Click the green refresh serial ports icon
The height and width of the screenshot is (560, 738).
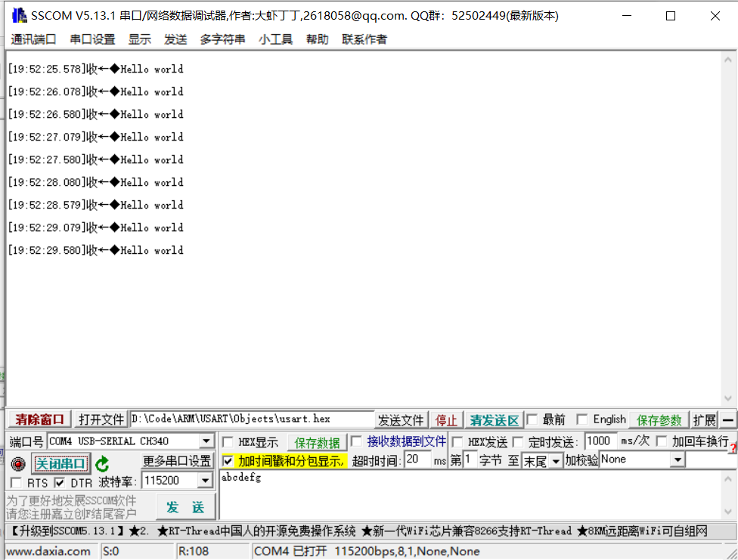[101, 465]
